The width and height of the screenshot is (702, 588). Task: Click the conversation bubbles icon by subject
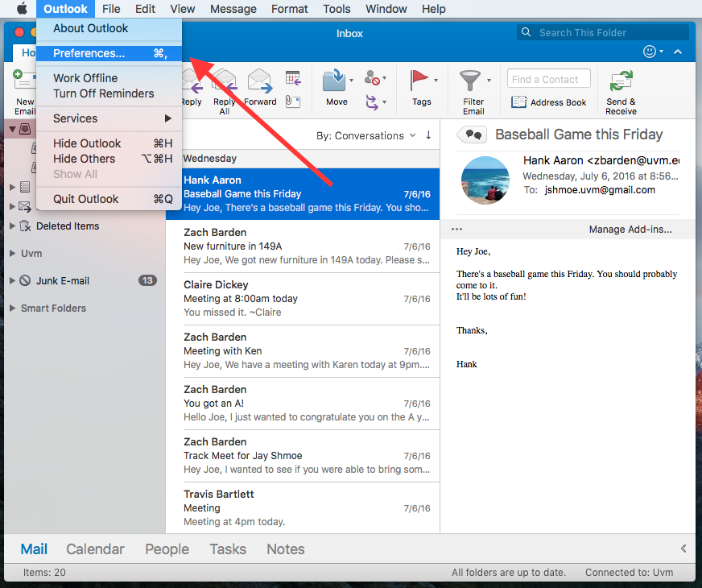click(x=473, y=135)
